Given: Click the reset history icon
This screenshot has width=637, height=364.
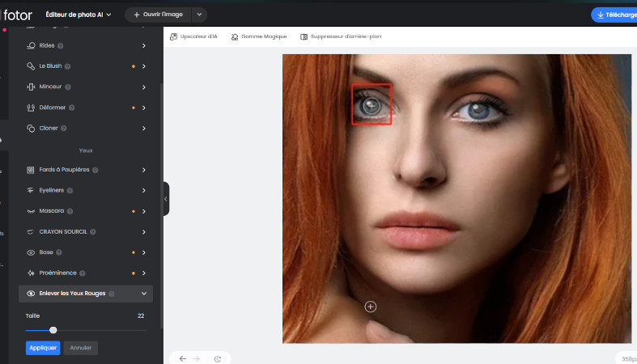Looking at the screenshot, I should pyautogui.click(x=218, y=359).
